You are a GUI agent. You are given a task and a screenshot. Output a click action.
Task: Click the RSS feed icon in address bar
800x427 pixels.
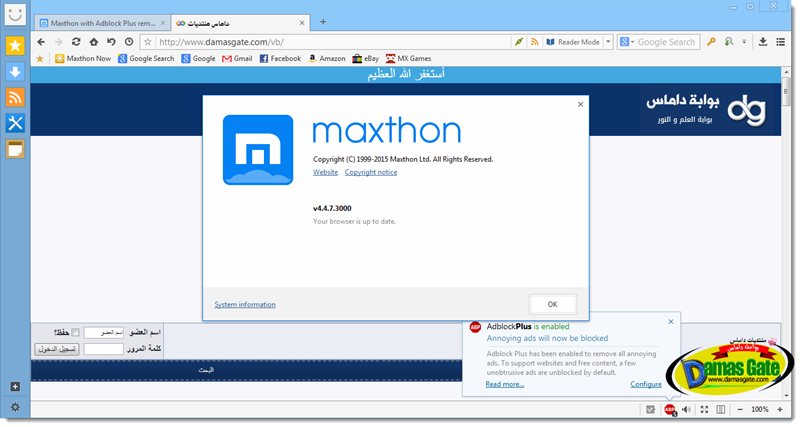click(534, 42)
